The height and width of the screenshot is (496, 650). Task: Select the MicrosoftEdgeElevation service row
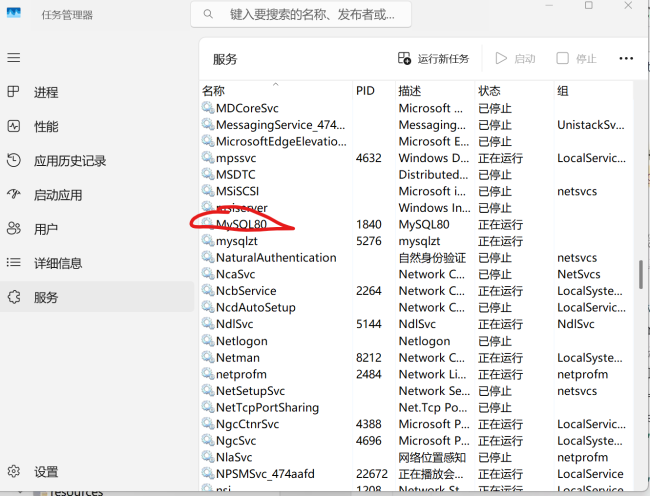pos(416,141)
